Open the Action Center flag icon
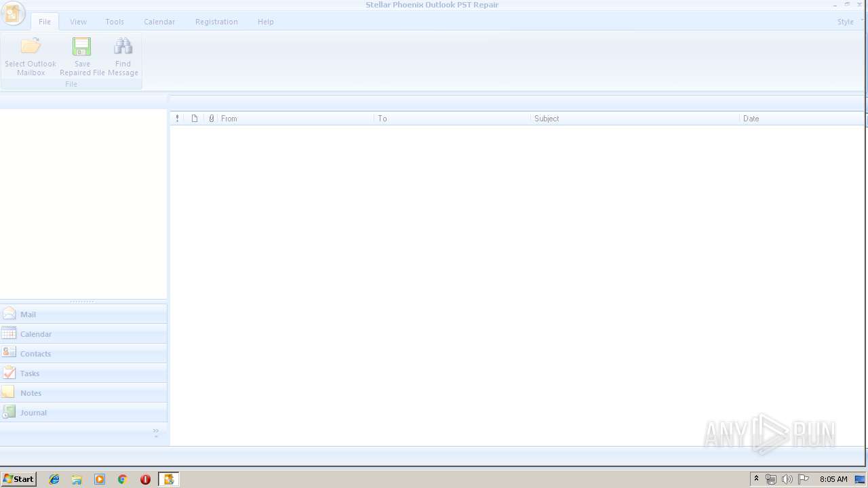The width and height of the screenshot is (868, 488). click(x=804, y=479)
